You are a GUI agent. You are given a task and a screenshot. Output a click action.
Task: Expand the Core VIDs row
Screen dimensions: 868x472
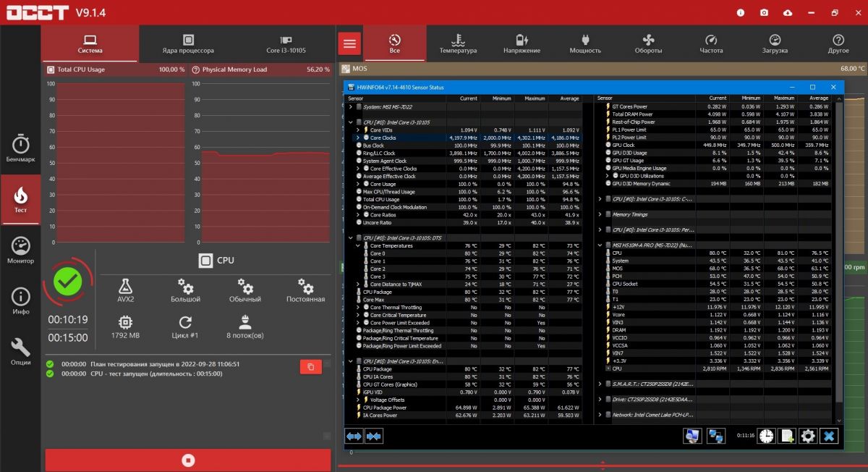358,130
